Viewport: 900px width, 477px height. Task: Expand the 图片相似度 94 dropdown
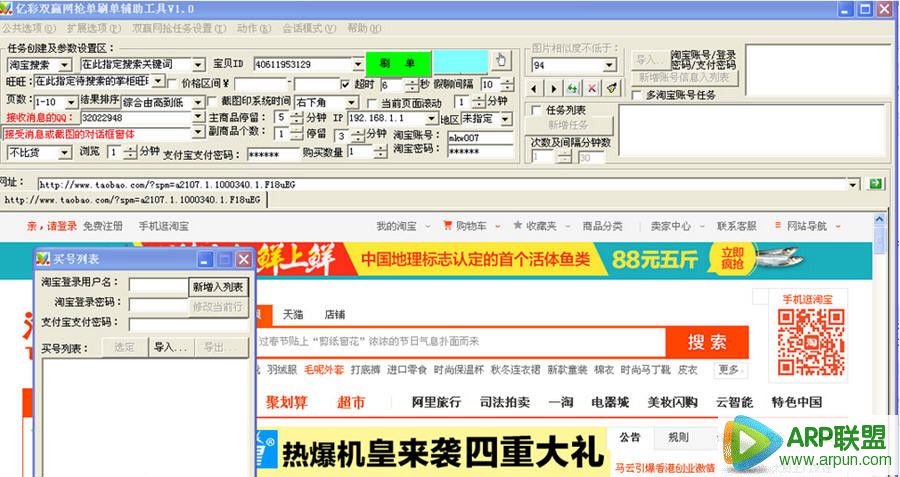click(609, 65)
